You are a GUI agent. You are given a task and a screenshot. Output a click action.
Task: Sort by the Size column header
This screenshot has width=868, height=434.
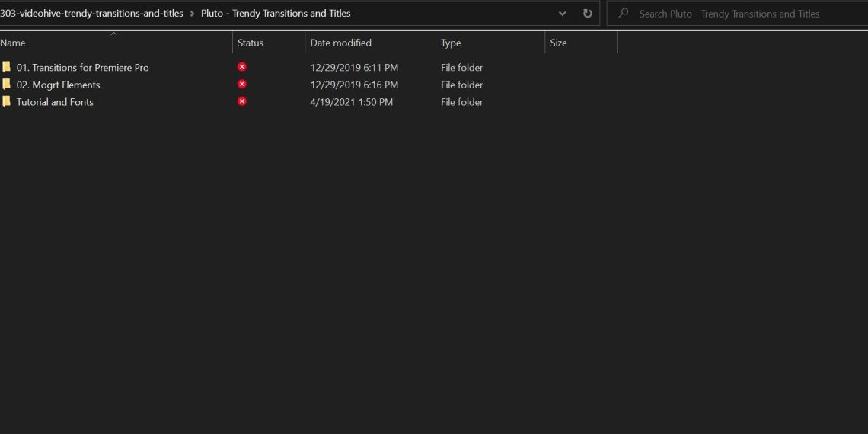click(558, 43)
